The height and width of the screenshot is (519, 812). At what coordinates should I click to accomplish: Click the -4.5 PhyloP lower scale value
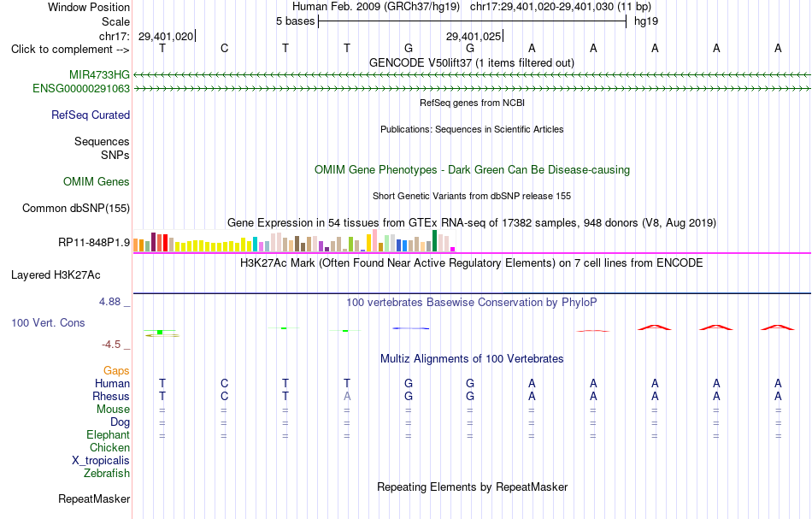coord(111,345)
